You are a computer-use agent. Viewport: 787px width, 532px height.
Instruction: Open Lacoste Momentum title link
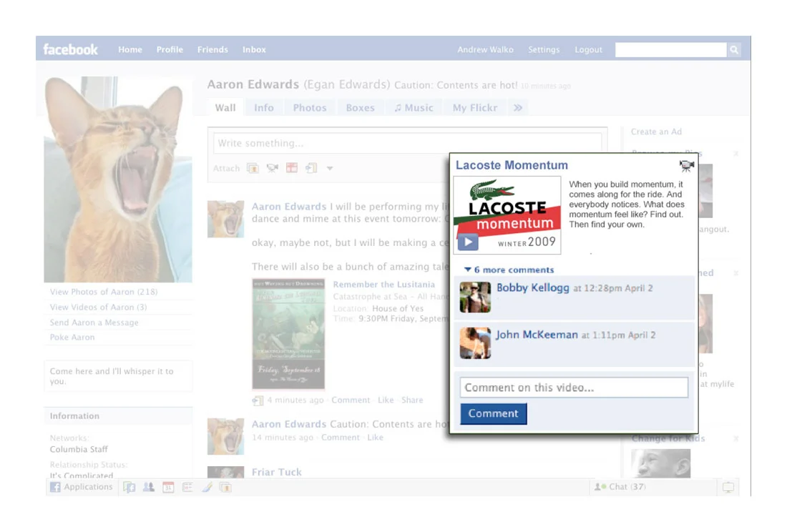pyautogui.click(x=512, y=165)
